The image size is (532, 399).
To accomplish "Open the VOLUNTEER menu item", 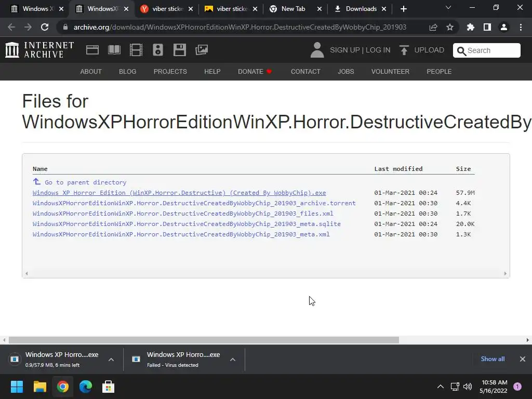I will click(x=390, y=72).
